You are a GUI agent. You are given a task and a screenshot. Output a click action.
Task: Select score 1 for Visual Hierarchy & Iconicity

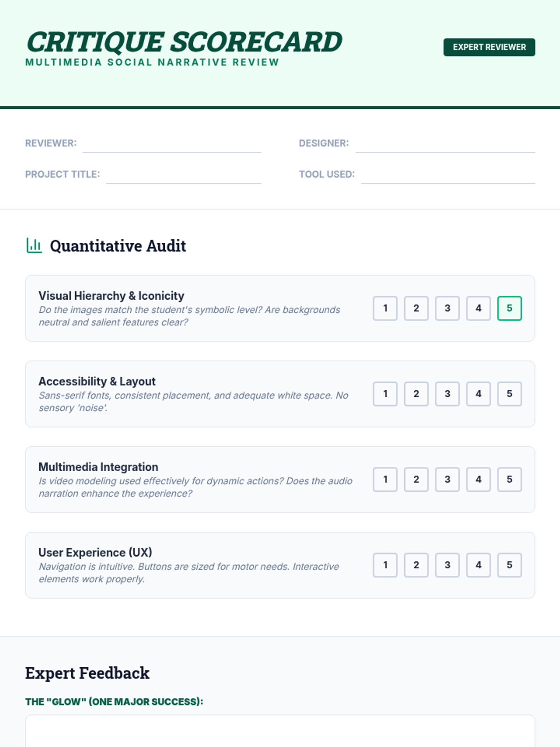tap(385, 308)
